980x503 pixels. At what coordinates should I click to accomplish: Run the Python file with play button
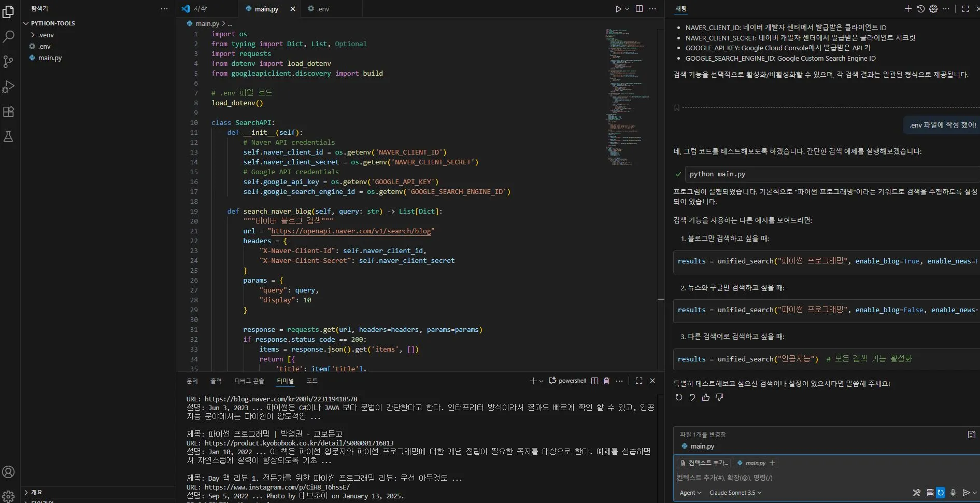click(618, 9)
